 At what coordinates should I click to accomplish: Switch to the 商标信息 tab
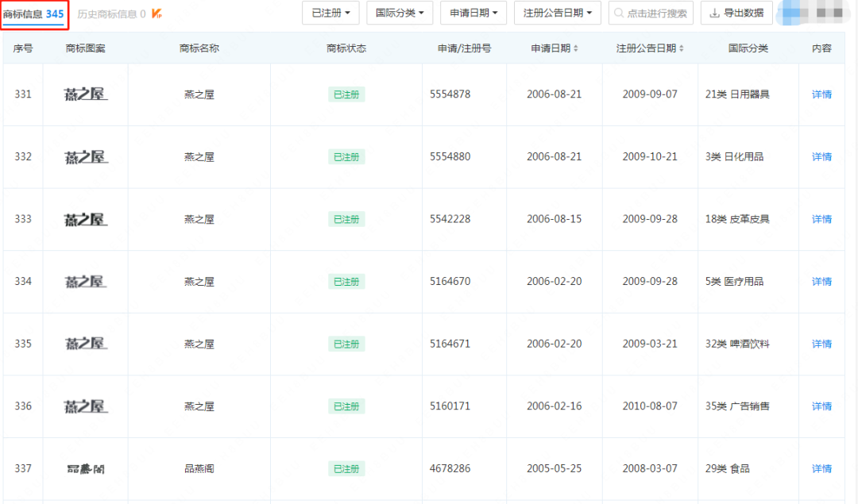coord(33,13)
